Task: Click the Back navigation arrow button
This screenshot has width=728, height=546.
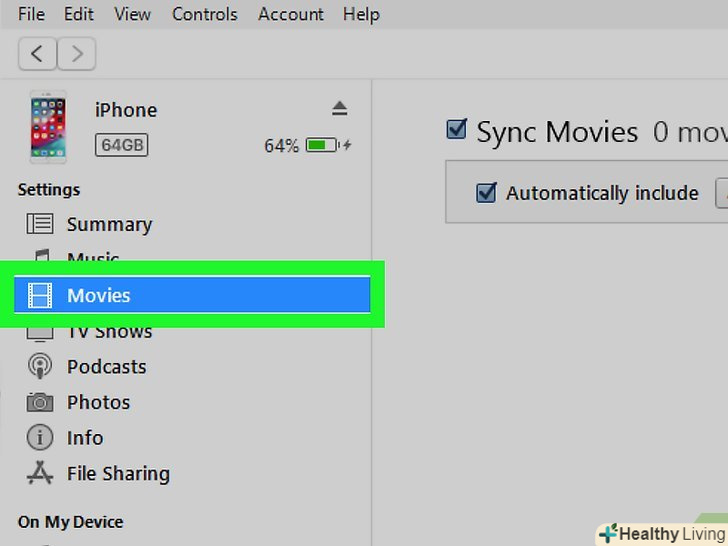Action: 37,53
